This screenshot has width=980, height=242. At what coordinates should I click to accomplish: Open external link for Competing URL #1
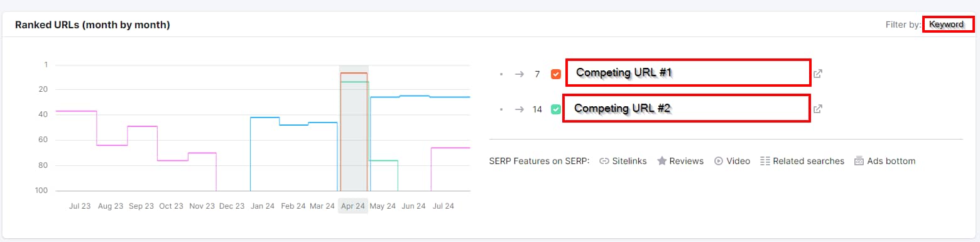click(817, 74)
